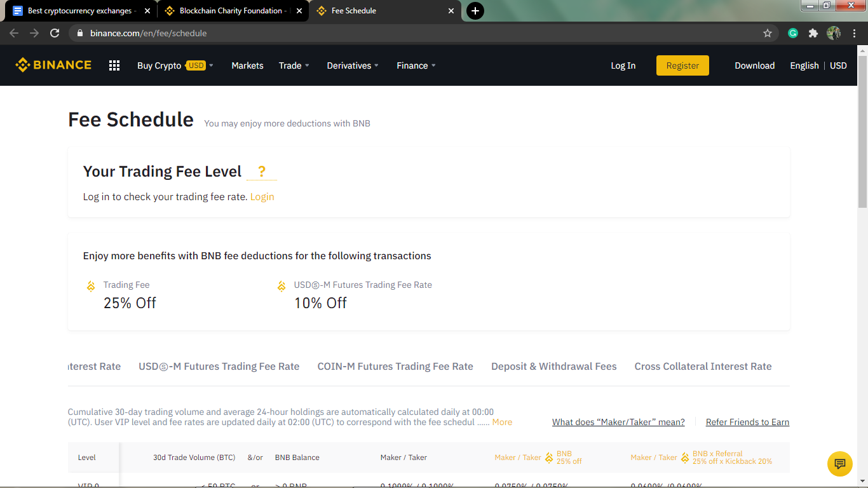Click the question mark help icon
This screenshot has height=488, width=868.
(262, 171)
